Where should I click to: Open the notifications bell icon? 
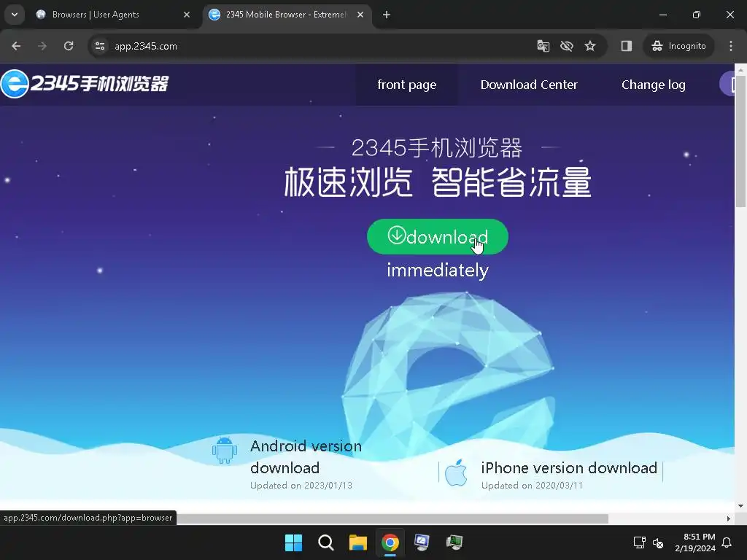727,542
